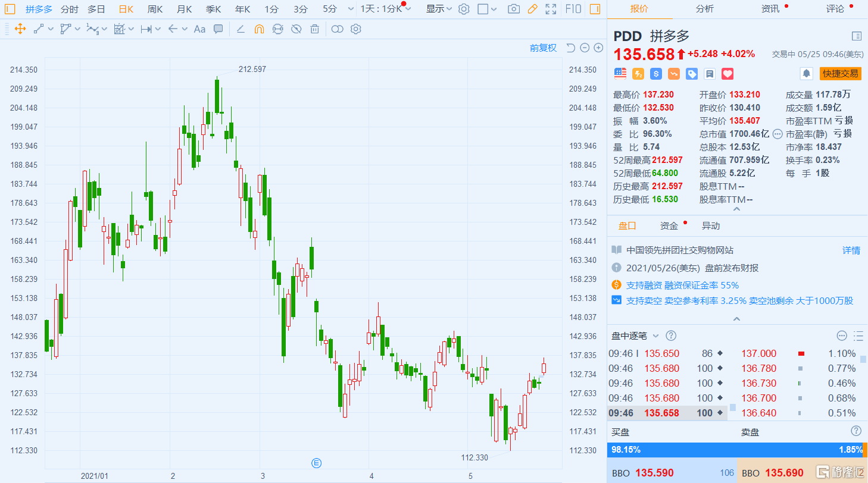Open the 资讯 tab
868x483 pixels.
point(770,9)
